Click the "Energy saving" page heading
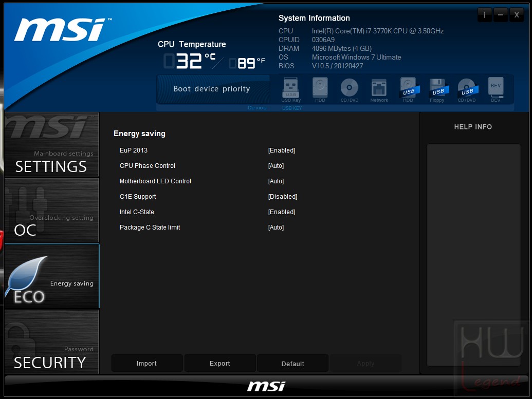The image size is (532, 399). pos(139,134)
